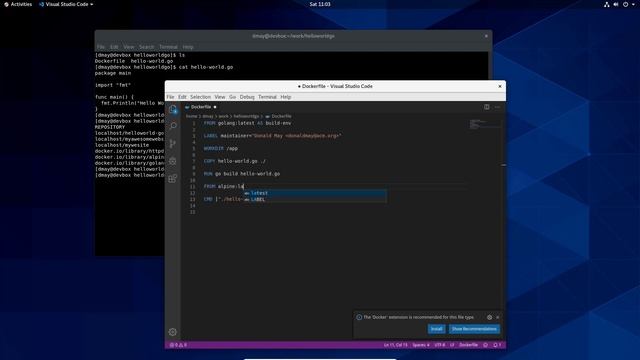The height and width of the screenshot is (360, 640).
Task: Open the Edit menu in the terminal window
Action: pyautogui.click(x=114, y=47)
